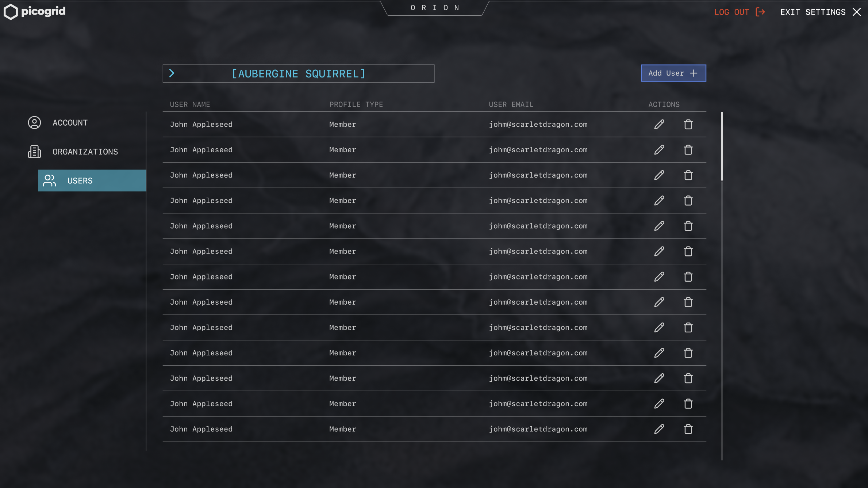
Task: Click trash icon in the last user row
Action: click(688, 429)
